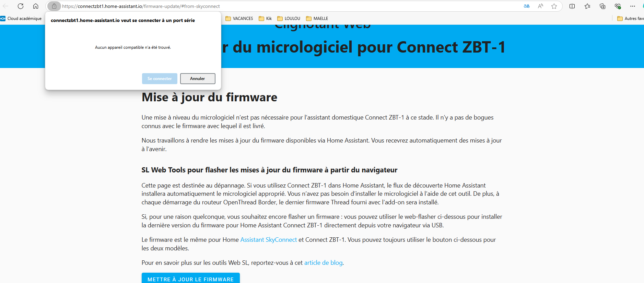The width and height of the screenshot is (644, 283).
Task: Open the Settings and more menu
Action: pos(633,6)
